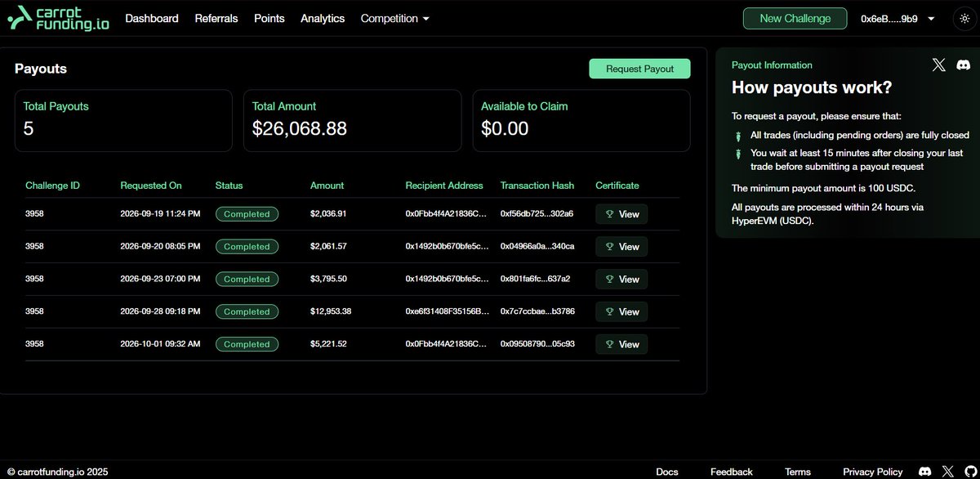Click transaction hash 0x04966a0a...340ca

pos(537,247)
